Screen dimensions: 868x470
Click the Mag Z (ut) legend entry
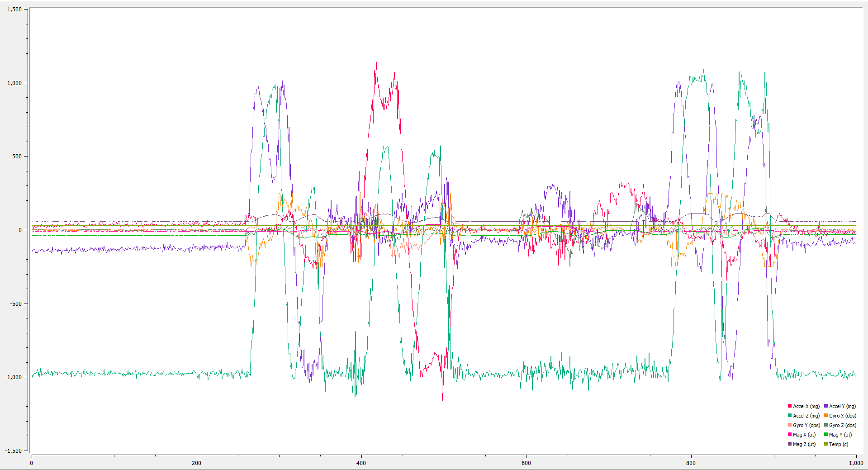802,444
